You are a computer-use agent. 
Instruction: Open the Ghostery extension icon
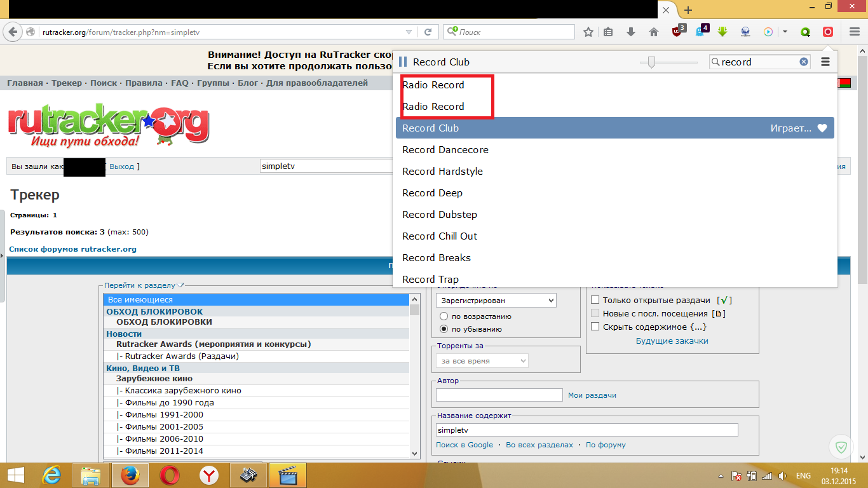point(702,30)
